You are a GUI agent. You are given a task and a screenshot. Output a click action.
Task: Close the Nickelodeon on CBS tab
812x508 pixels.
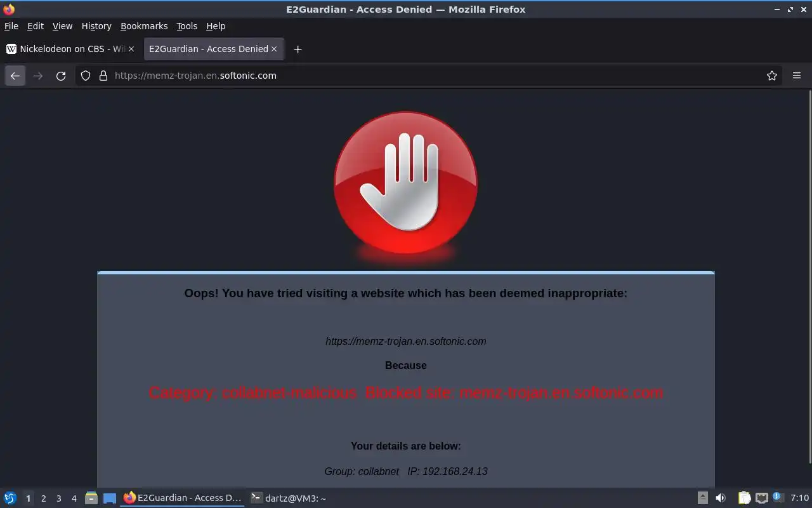click(x=131, y=49)
